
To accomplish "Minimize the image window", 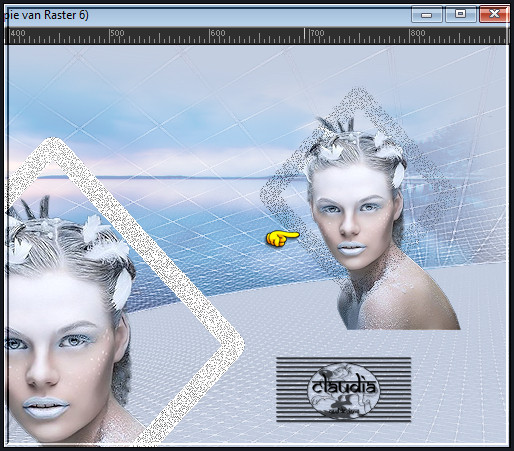I will pos(427,14).
